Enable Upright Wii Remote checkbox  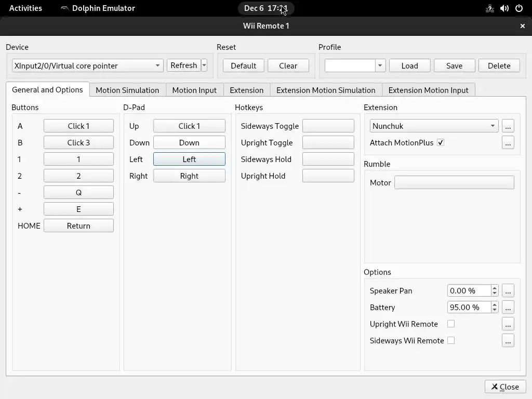pyautogui.click(x=451, y=324)
